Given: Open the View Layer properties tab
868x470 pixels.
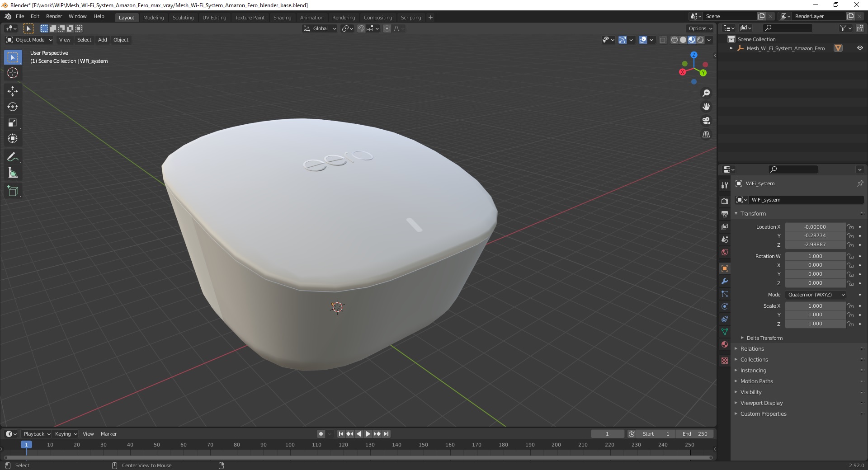Looking at the screenshot, I should 725,226.
